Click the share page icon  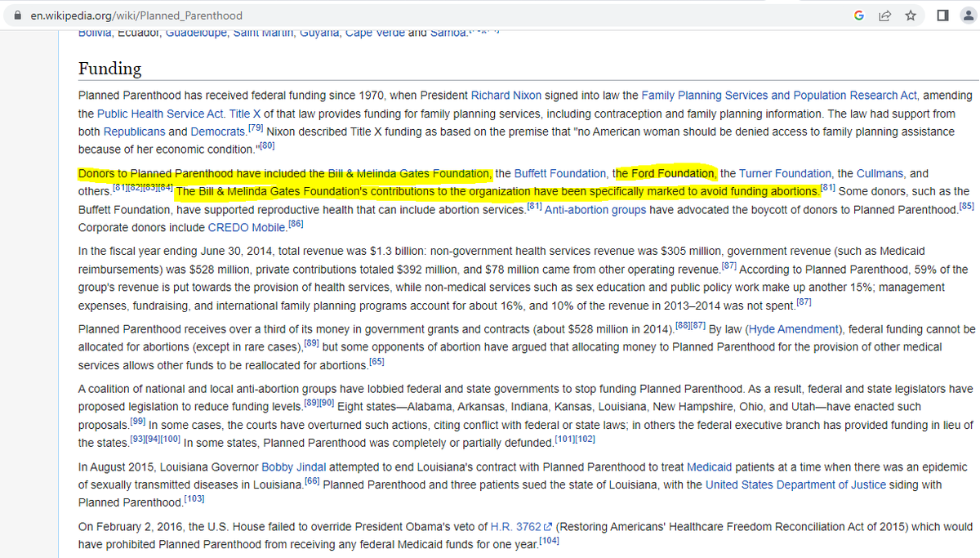[x=884, y=16]
